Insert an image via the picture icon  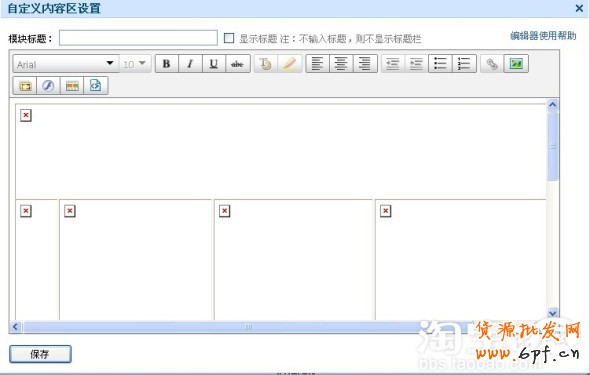click(516, 64)
